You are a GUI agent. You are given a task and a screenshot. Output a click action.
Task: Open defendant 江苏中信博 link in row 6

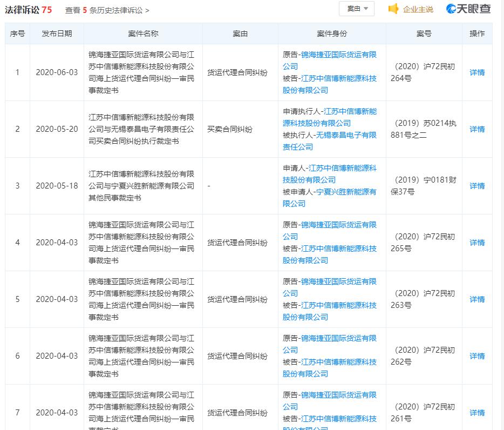330,367
